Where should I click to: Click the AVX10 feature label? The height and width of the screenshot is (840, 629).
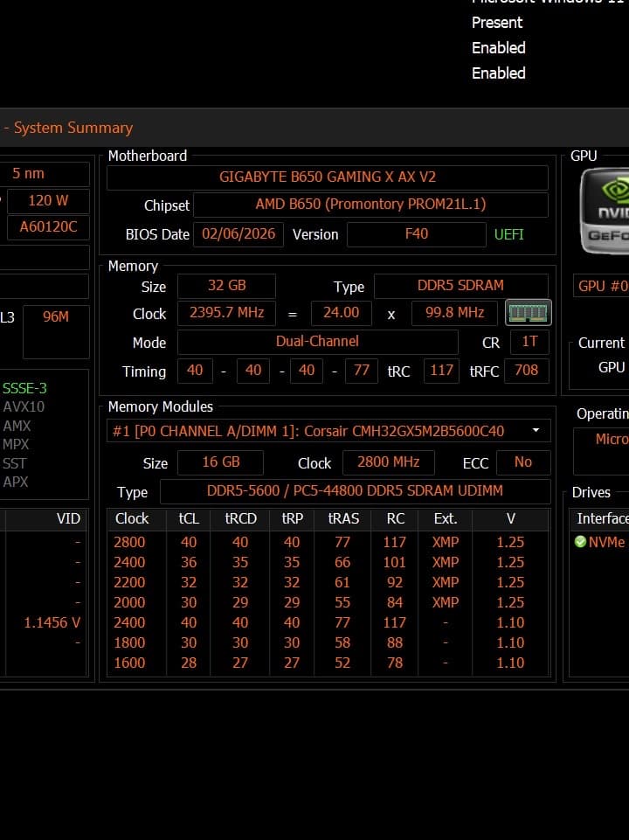coord(24,406)
